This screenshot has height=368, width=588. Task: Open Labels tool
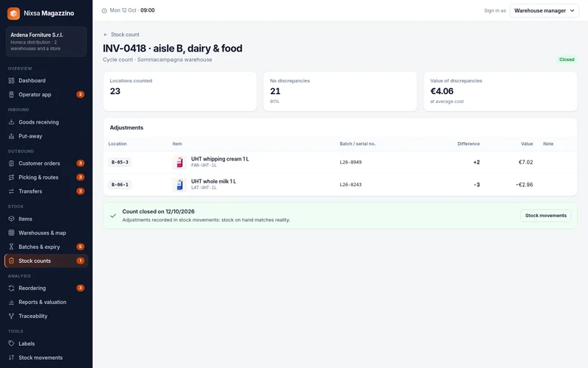46,344
